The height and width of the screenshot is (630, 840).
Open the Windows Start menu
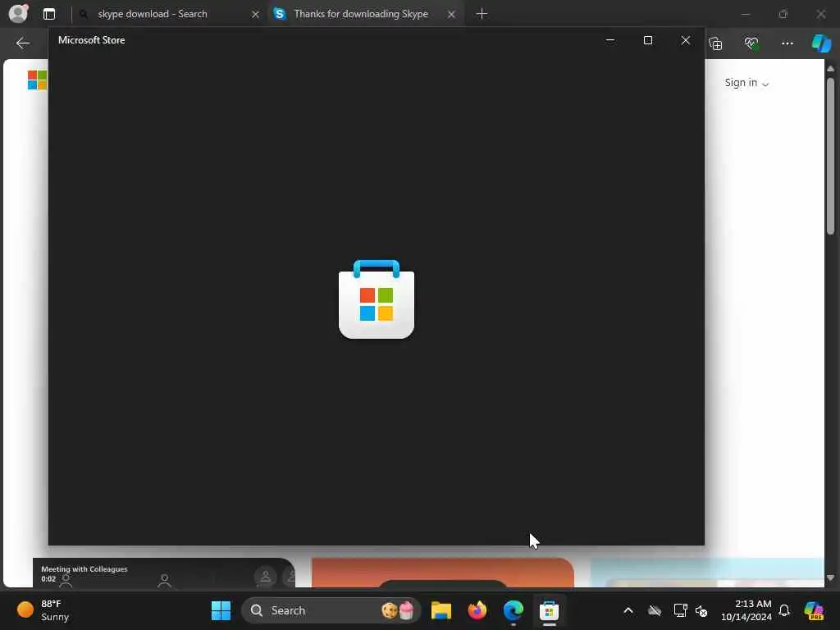[221, 610]
